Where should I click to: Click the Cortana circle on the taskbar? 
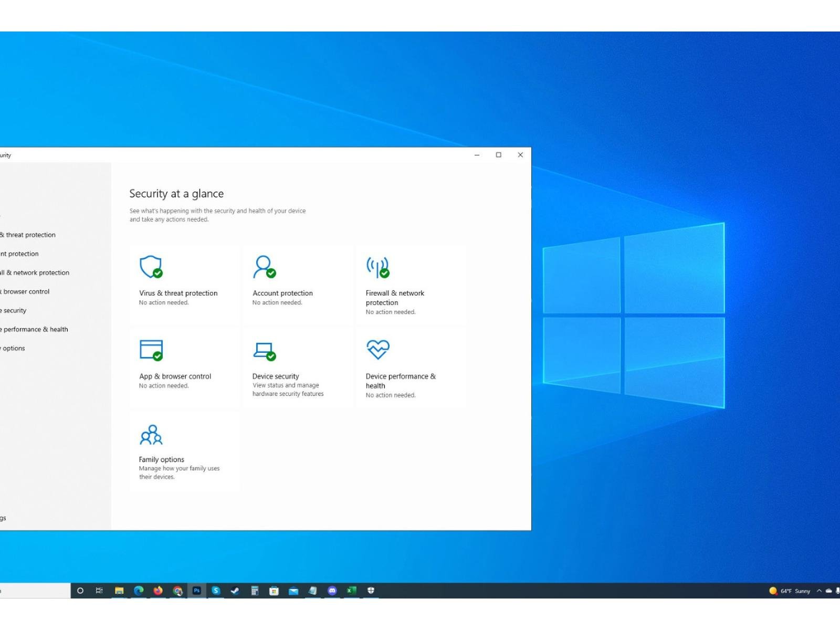80,591
